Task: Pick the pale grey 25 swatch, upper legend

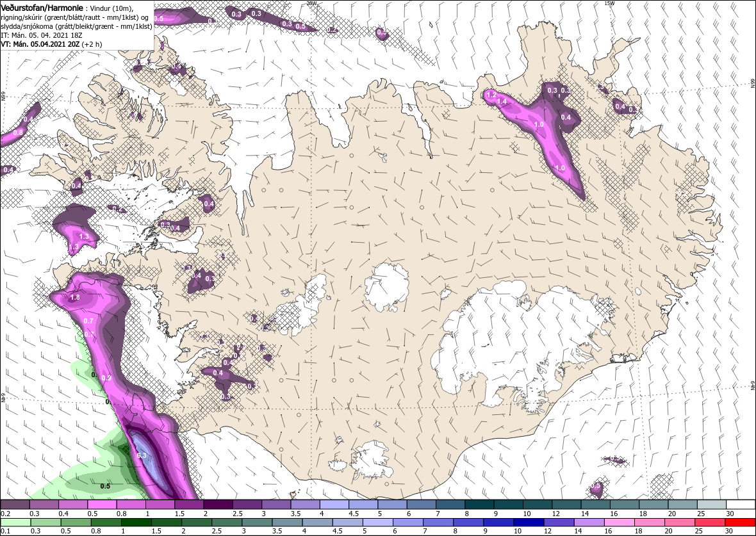Action: click(712, 505)
